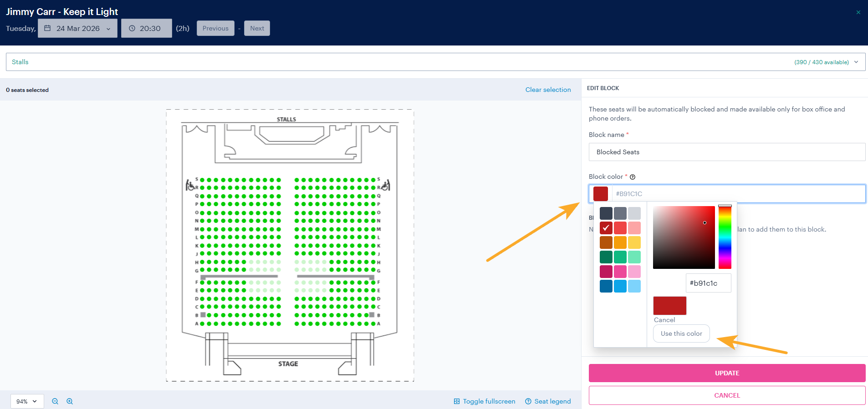Click the Block color help question icon
The height and width of the screenshot is (409, 868).
(633, 177)
